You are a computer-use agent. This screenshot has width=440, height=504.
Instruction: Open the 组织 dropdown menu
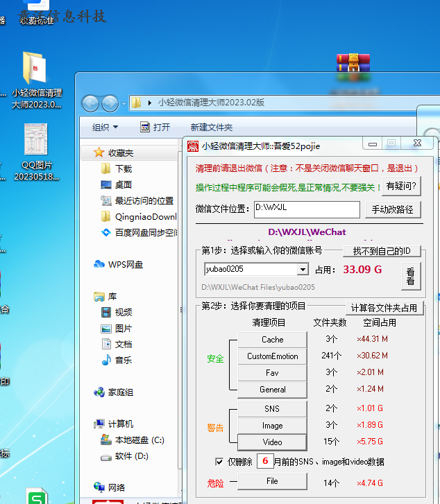(105, 127)
